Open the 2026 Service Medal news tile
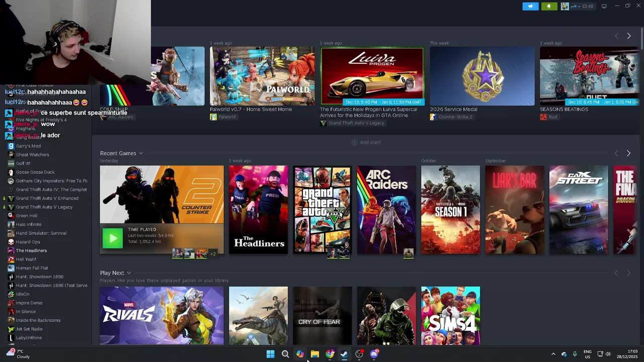Viewport: 644px width, 362px height. coord(482,76)
